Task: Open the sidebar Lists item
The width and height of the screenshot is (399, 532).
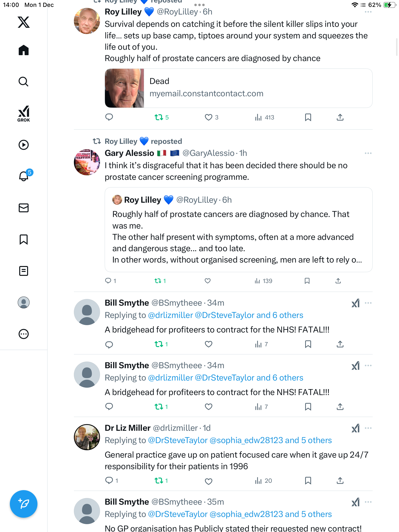Action: point(24,271)
